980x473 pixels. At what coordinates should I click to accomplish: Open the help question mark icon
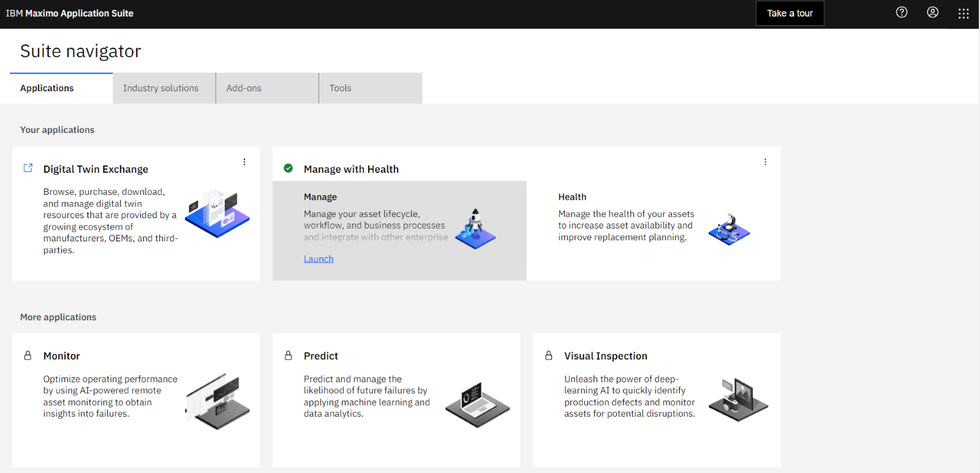[x=902, y=12]
